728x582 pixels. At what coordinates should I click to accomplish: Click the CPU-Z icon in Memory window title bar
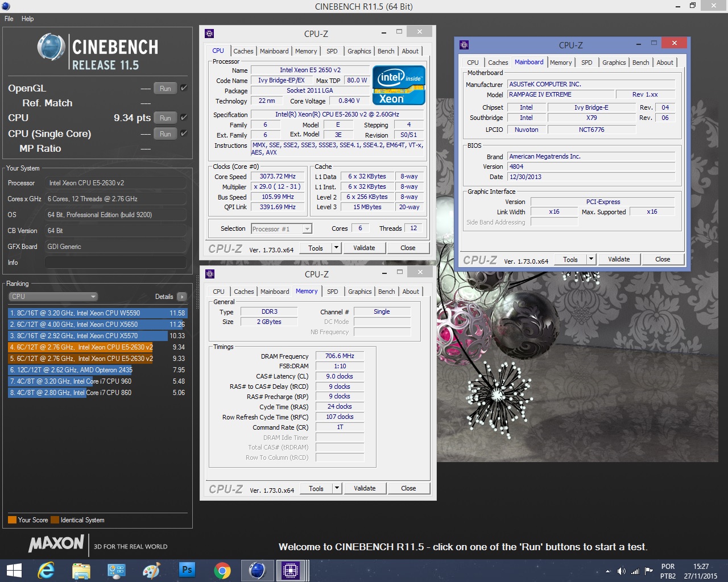210,274
